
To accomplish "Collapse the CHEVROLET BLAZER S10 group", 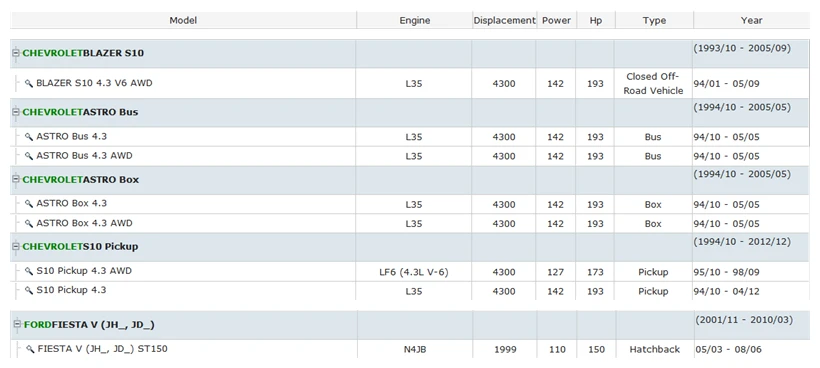I will coord(16,53).
